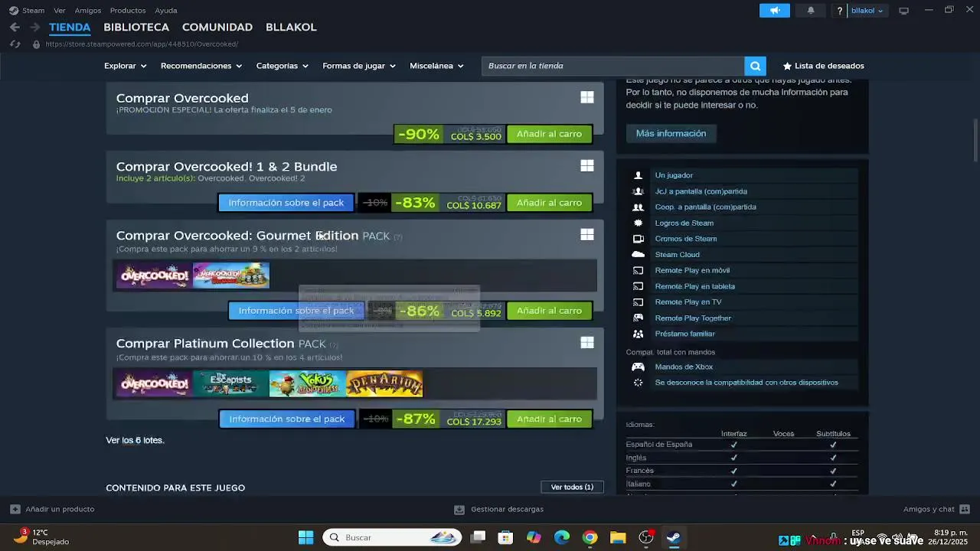Open the notifications bell
980x551 pixels.
811,10
